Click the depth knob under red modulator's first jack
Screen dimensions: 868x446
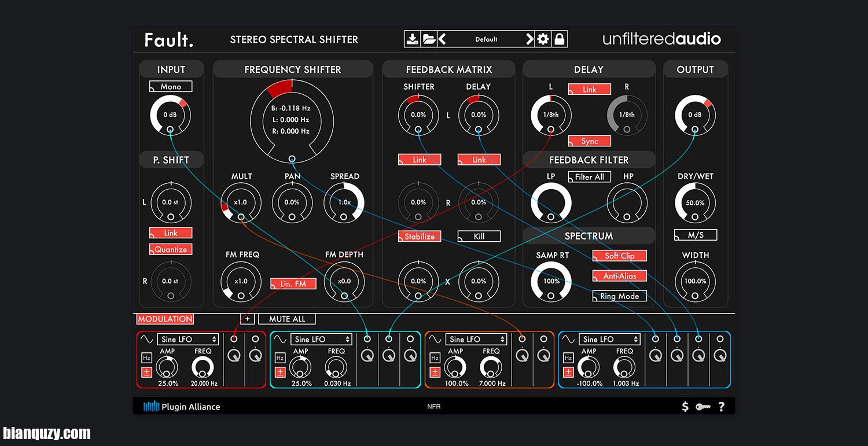click(234, 356)
